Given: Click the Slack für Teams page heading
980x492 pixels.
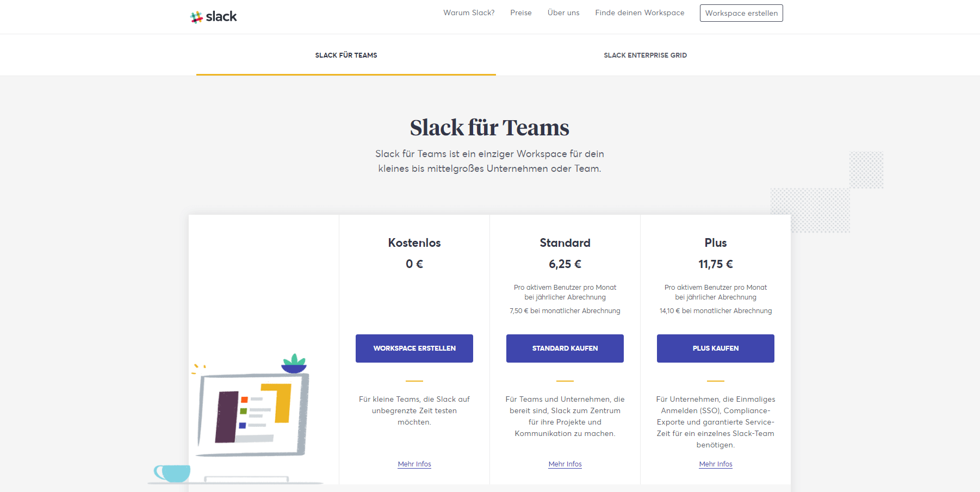Looking at the screenshot, I should coord(489,128).
